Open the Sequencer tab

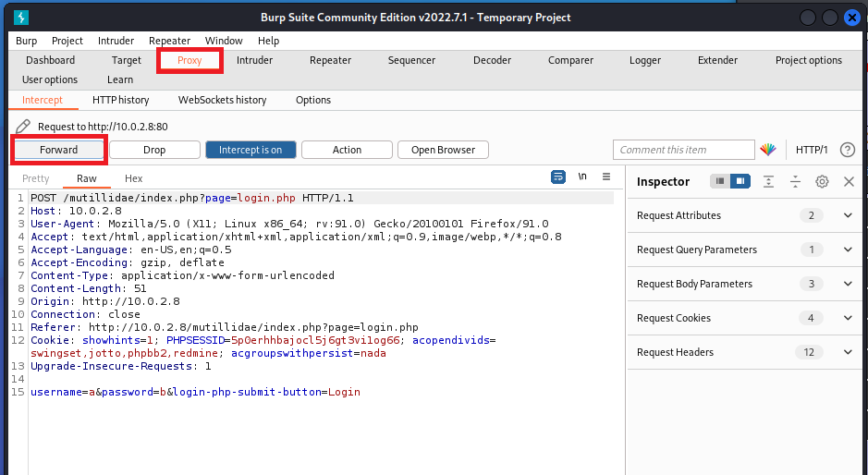411,60
